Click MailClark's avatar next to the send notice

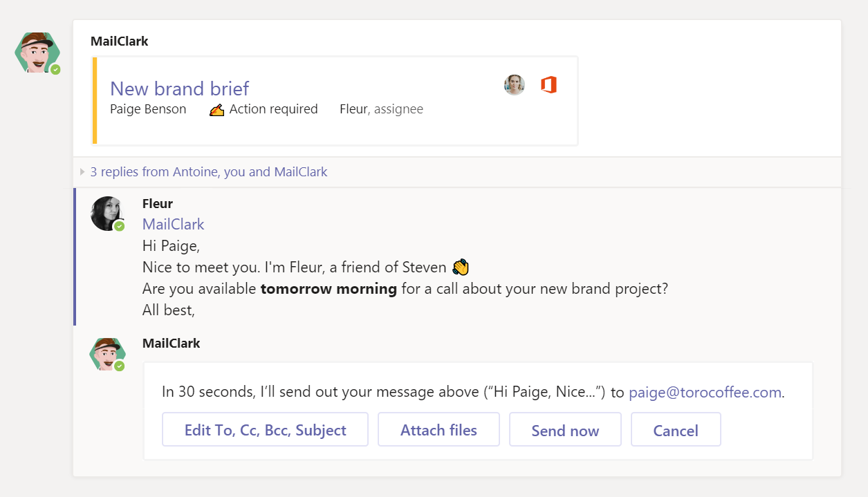[107, 355]
